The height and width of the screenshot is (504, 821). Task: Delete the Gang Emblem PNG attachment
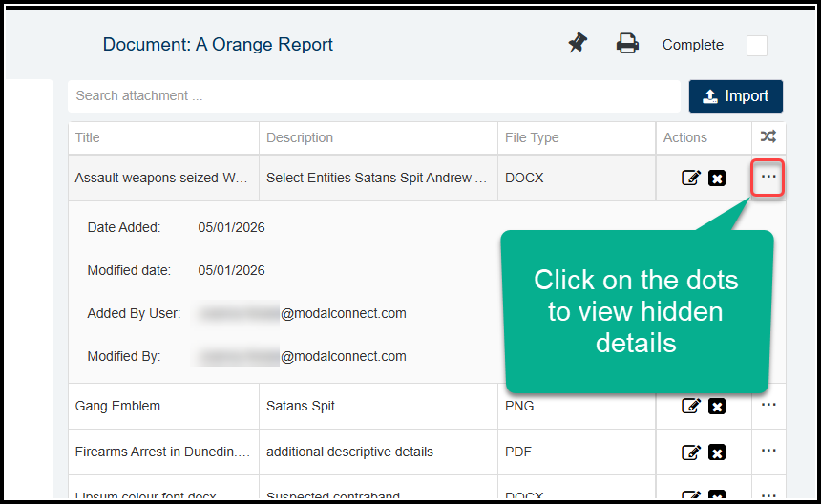[x=717, y=406]
